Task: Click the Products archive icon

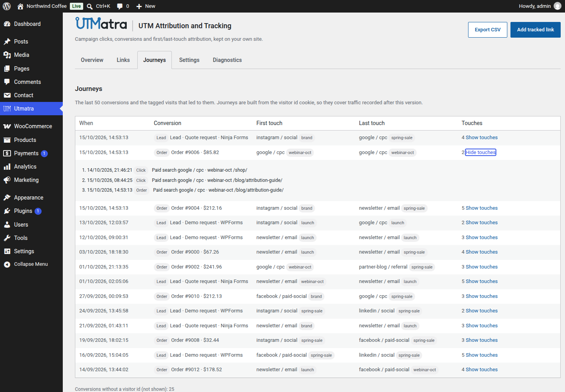Action: coord(7,140)
